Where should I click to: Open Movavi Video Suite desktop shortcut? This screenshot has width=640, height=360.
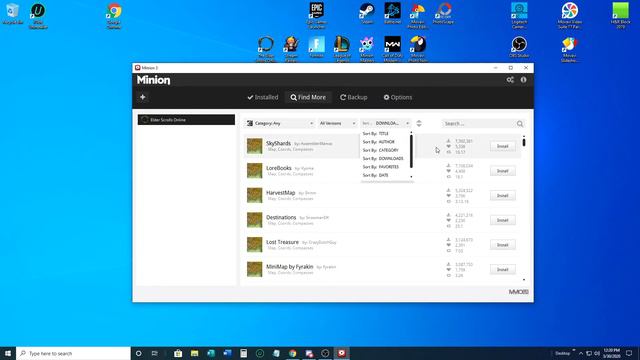click(569, 16)
